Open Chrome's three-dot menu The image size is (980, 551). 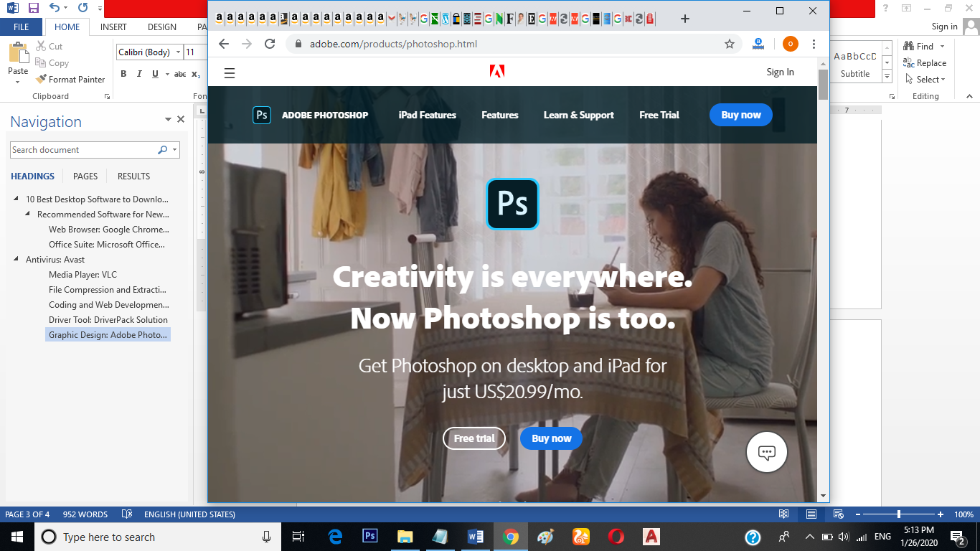pyautogui.click(x=814, y=44)
